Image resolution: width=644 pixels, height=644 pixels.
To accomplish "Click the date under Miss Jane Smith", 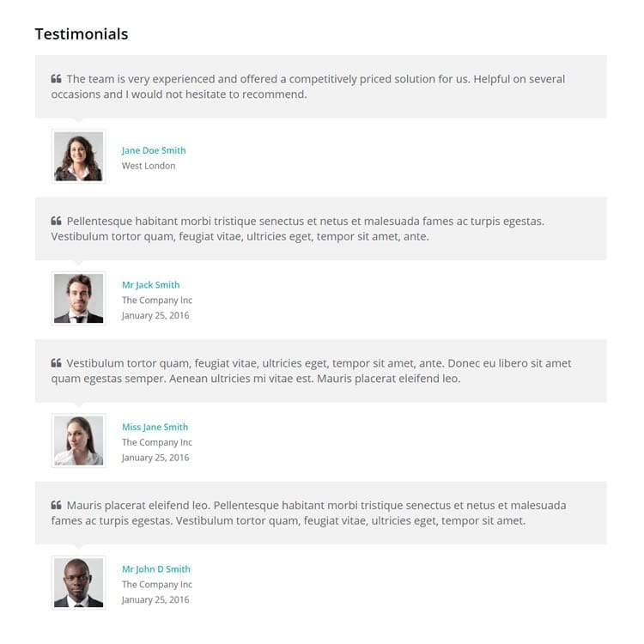I will [155, 458].
